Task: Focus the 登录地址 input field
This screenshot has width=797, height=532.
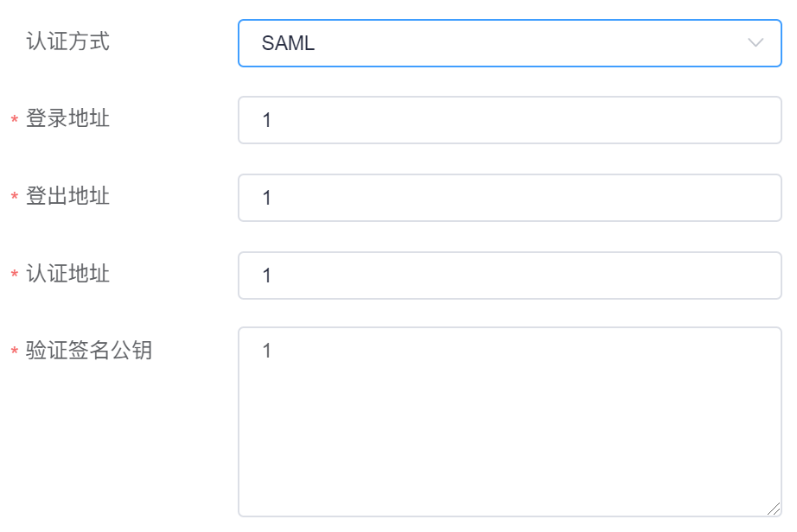Action: click(509, 120)
